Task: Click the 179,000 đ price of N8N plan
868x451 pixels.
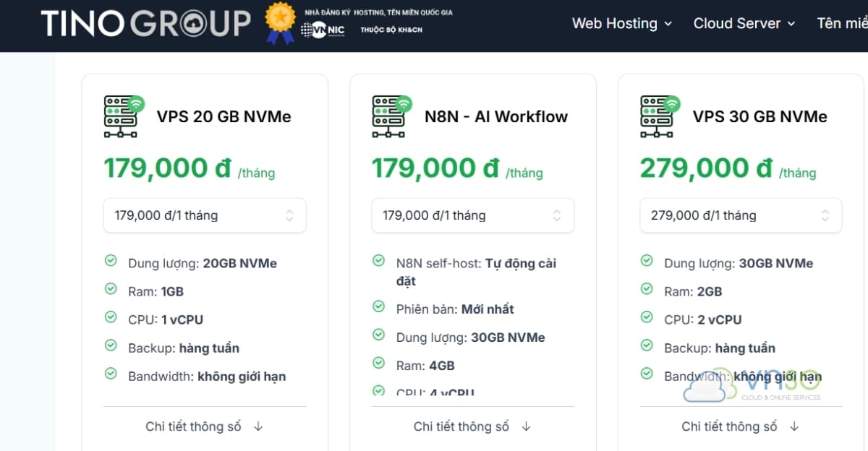Action: tap(435, 168)
